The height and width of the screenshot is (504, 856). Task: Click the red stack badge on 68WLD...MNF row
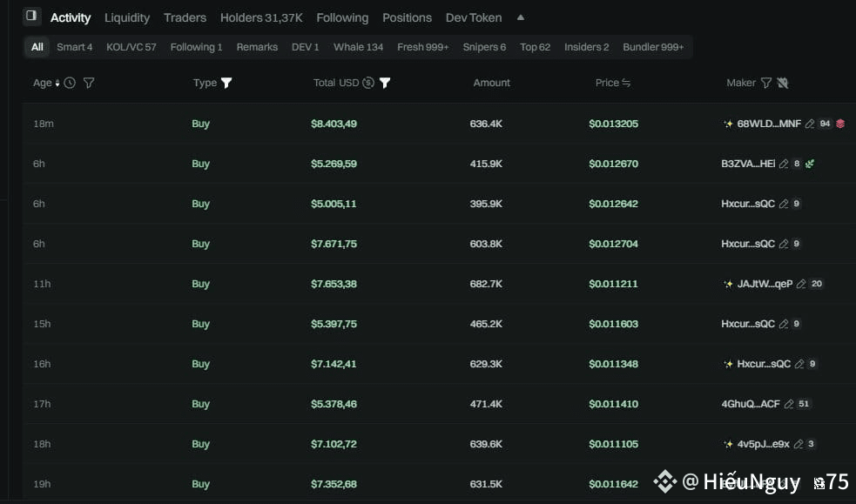pos(840,124)
